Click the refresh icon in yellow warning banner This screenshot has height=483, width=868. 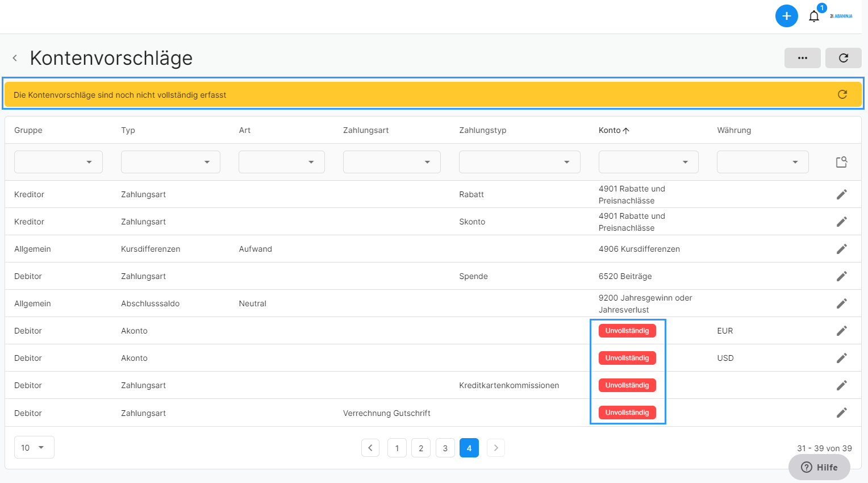(x=842, y=94)
